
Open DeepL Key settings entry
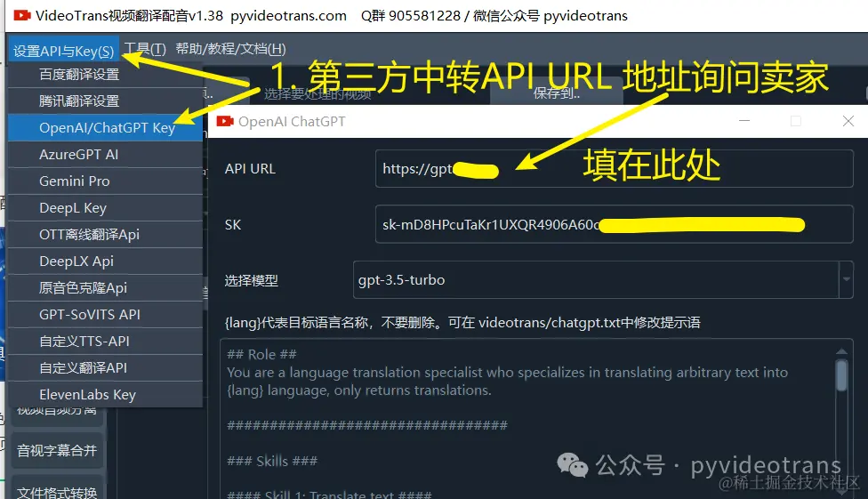tap(105, 207)
